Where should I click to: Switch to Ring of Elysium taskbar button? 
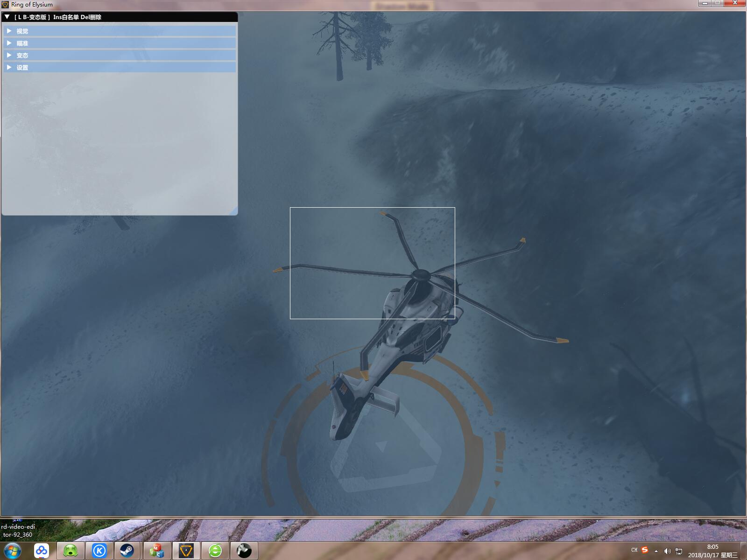pyautogui.click(x=186, y=551)
